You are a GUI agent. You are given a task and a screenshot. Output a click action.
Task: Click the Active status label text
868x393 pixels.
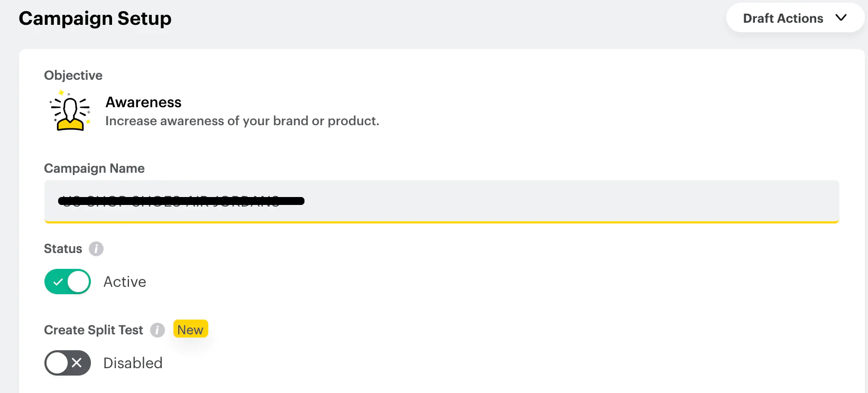point(125,282)
